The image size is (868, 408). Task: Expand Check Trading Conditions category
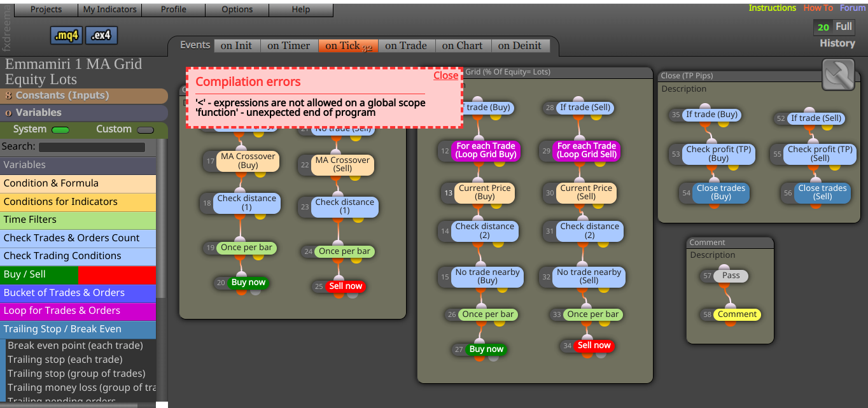coord(78,256)
